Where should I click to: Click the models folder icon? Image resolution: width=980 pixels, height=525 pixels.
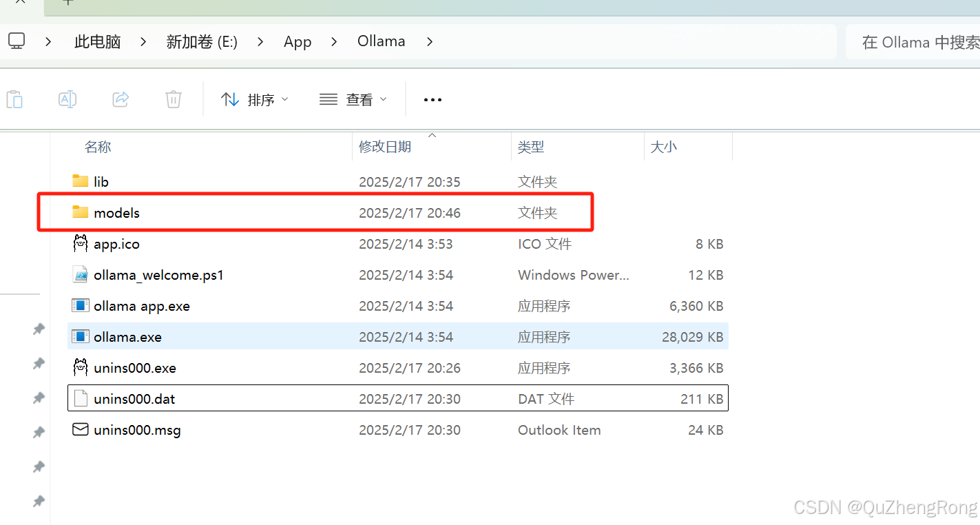click(81, 212)
